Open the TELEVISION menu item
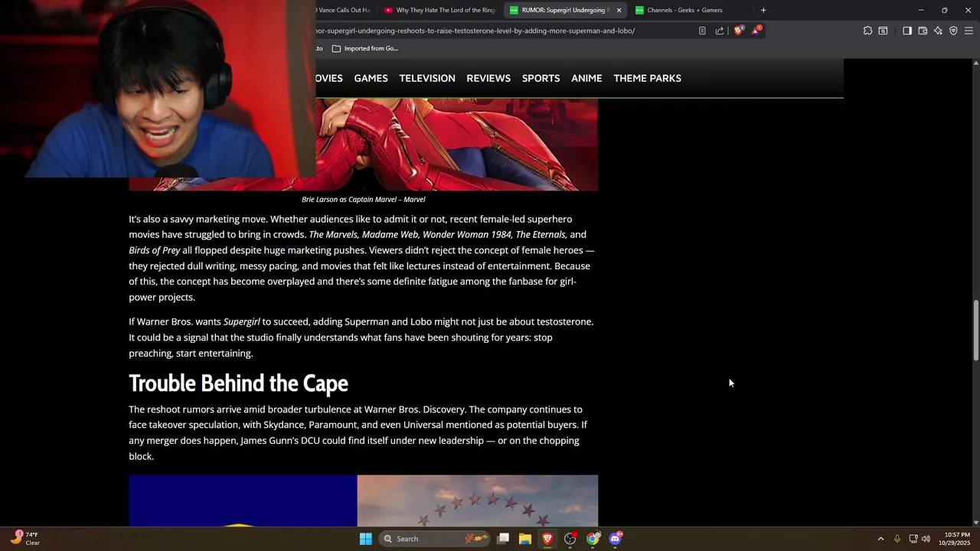Screen dimensions: 980x551 pyautogui.click(x=427, y=78)
